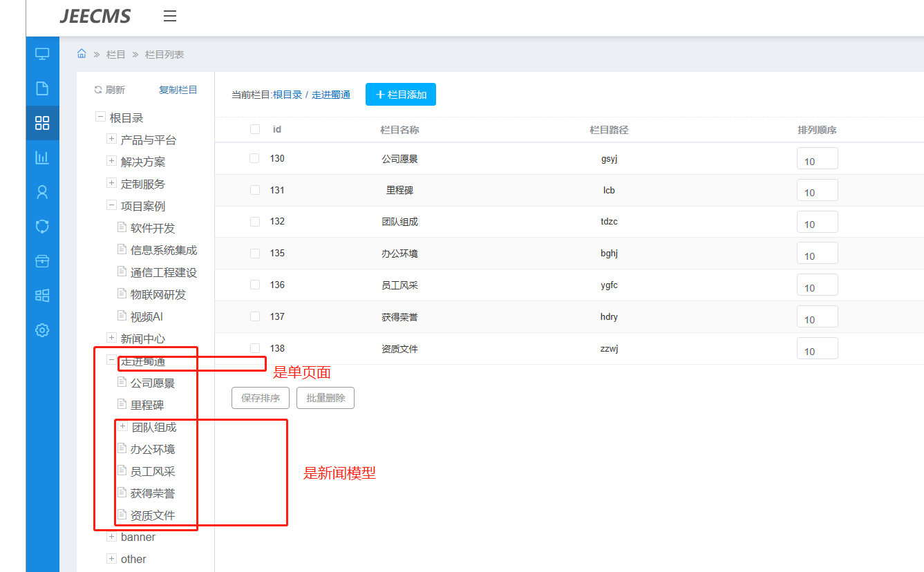The height and width of the screenshot is (572, 924).
Task: Click the file icon beside 物联网研发
Action: pyautogui.click(x=122, y=294)
